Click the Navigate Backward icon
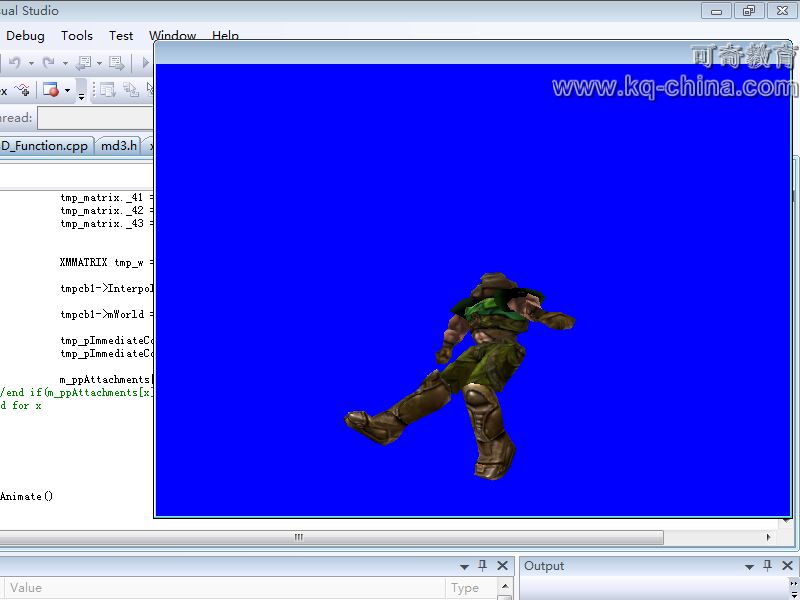This screenshot has width=800, height=600. coord(84,63)
